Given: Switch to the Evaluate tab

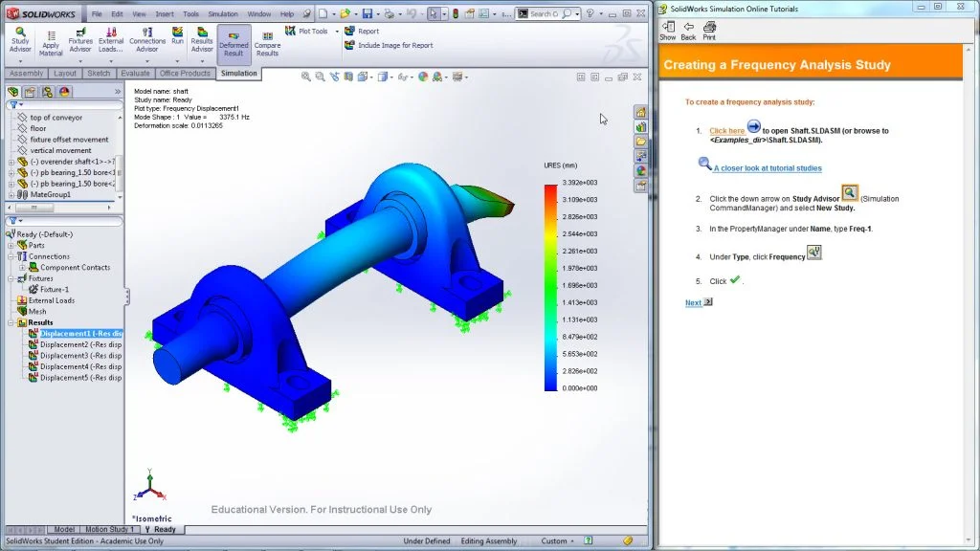Looking at the screenshot, I should pyautogui.click(x=134, y=73).
